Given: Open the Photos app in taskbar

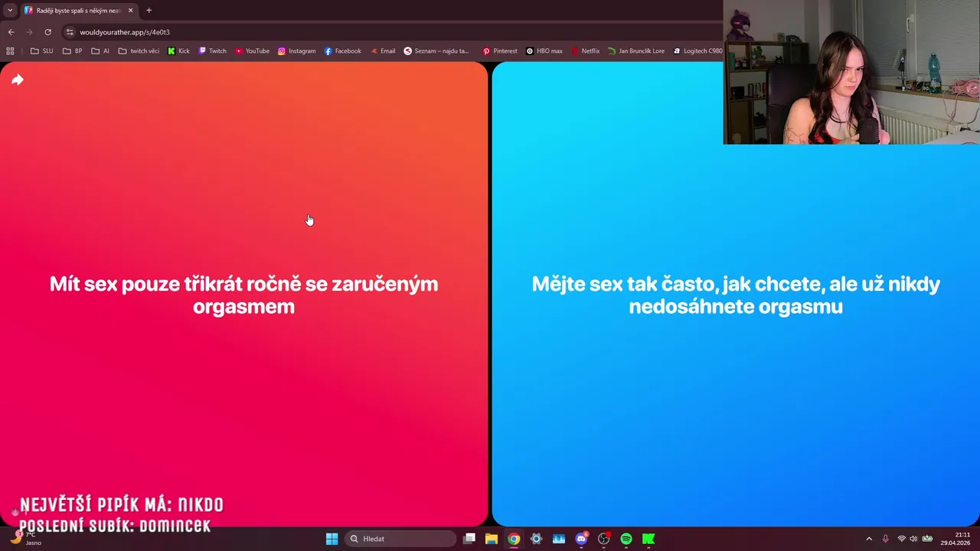Looking at the screenshot, I should [559, 539].
